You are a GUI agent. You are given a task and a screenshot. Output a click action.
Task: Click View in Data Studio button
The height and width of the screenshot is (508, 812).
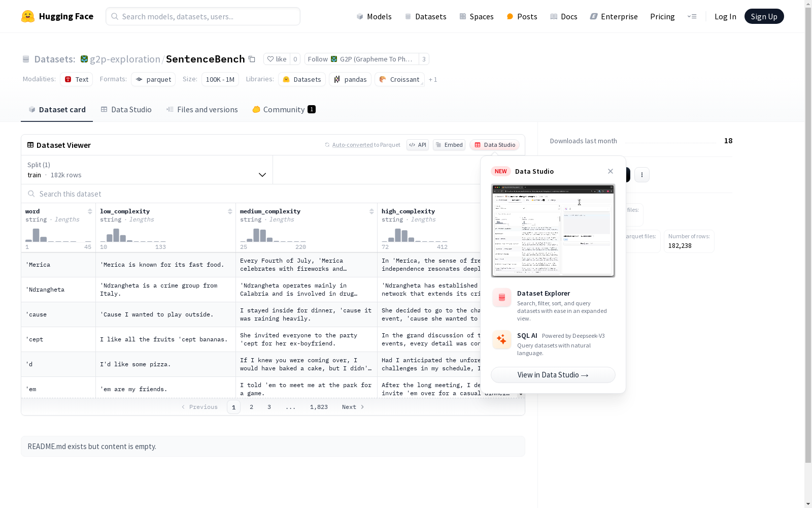pyautogui.click(x=553, y=375)
